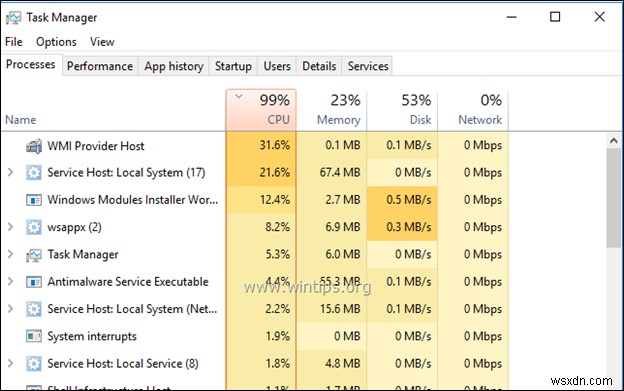This screenshot has height=391, width=624.
Task: Sort by the 23% Memory column header
Action: tap(332, 110)
